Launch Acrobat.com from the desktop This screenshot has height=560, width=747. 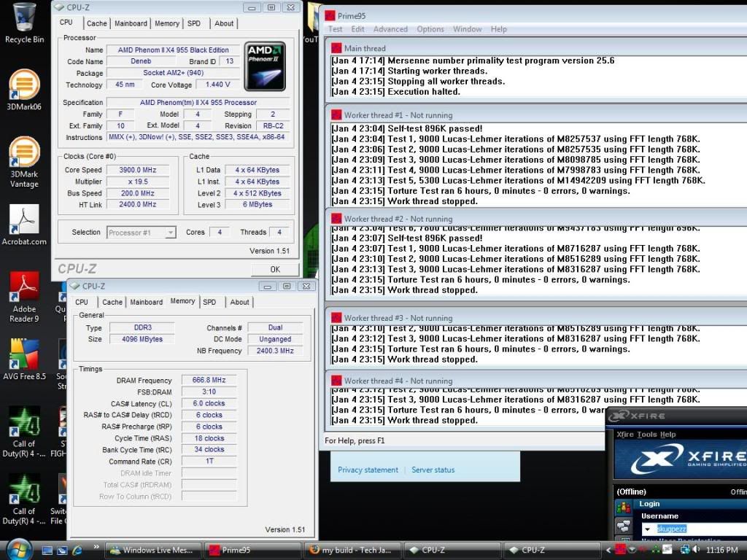pyautogui.click(x=23, y=219)
